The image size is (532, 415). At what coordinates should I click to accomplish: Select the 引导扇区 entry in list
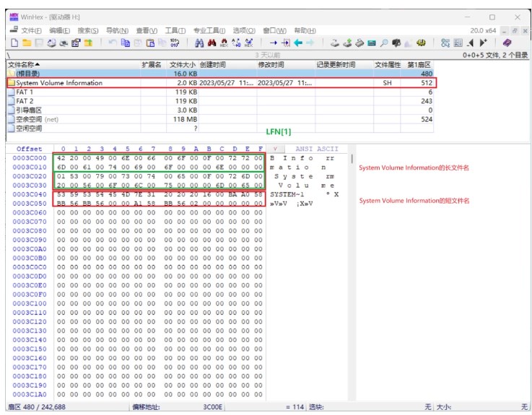pyautogui.click(x=30, y=110)
